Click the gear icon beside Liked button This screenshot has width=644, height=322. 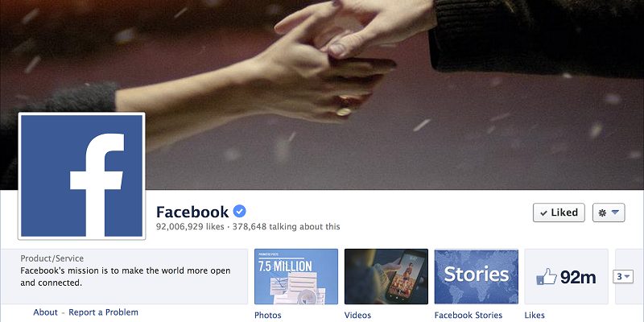(x=602, y=213)
